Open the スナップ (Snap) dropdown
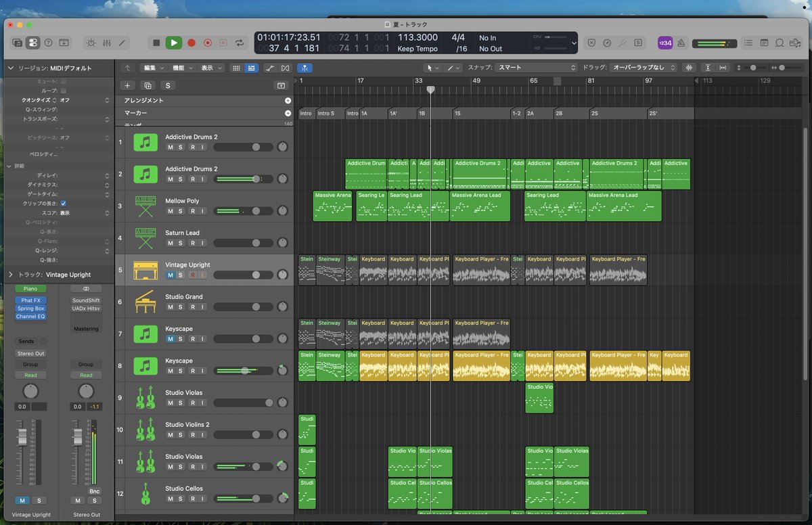This screenshot has width=812, height=525. click(x=536, y=68)
